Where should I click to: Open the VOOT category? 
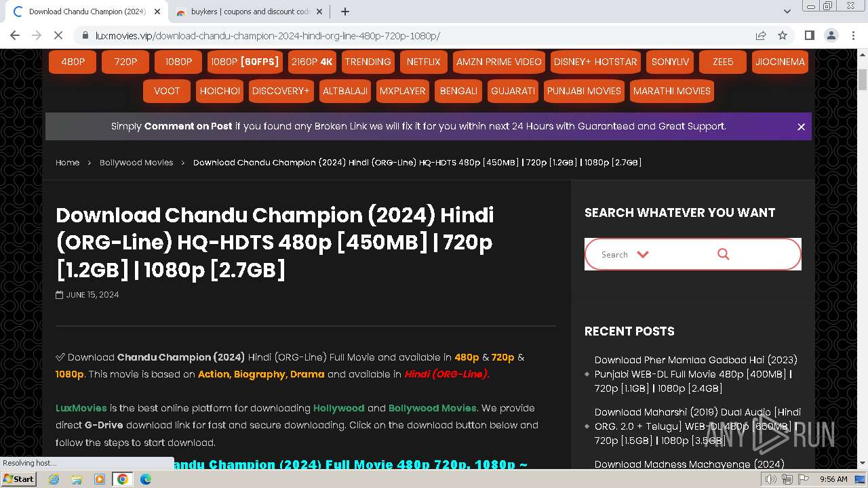(x=167, y=91)
